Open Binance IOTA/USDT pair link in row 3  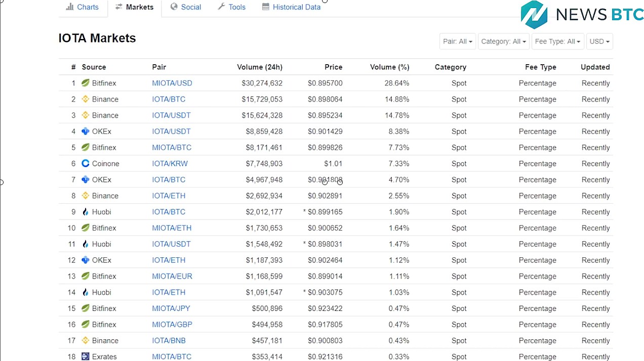(x=171, y=115)
